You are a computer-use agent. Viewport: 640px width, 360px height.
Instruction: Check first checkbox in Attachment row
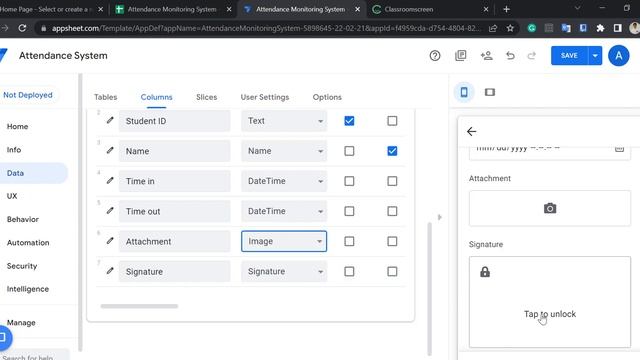tap(349, 241)
